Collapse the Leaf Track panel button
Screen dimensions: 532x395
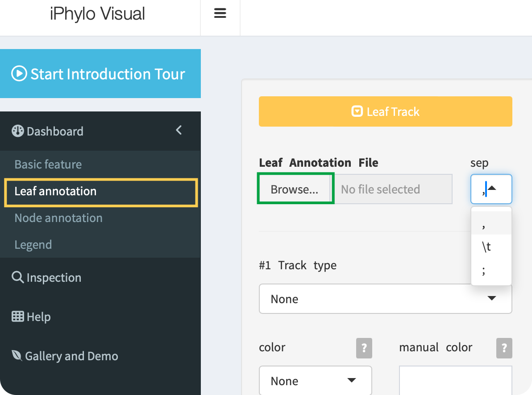point(385,111)
